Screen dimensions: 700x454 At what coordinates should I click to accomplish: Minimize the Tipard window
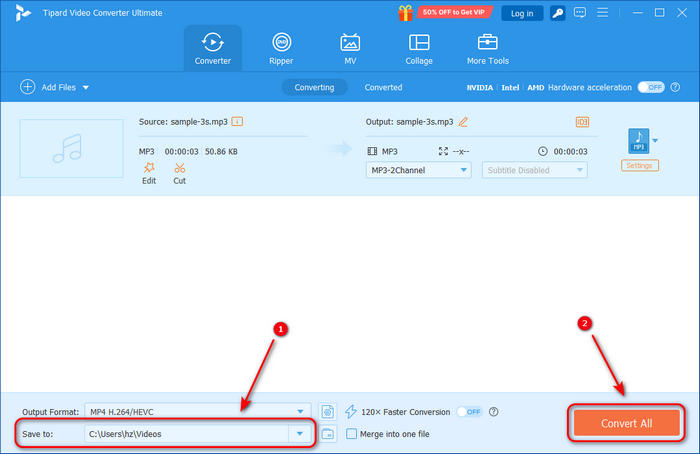click(x=638, y=12)
